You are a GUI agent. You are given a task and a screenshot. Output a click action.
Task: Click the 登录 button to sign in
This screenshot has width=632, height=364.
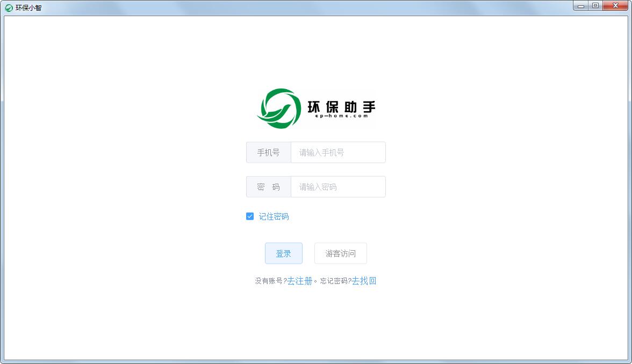pos(284,253)
